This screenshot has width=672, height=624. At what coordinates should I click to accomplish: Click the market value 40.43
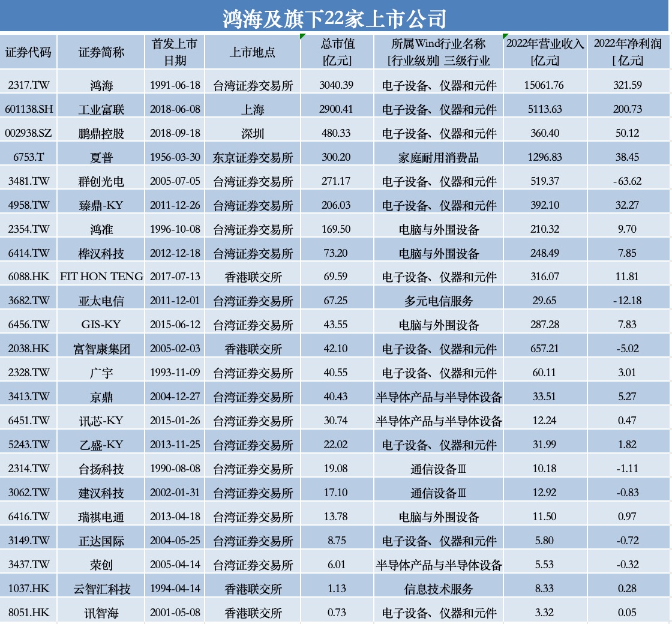[335, 397]
